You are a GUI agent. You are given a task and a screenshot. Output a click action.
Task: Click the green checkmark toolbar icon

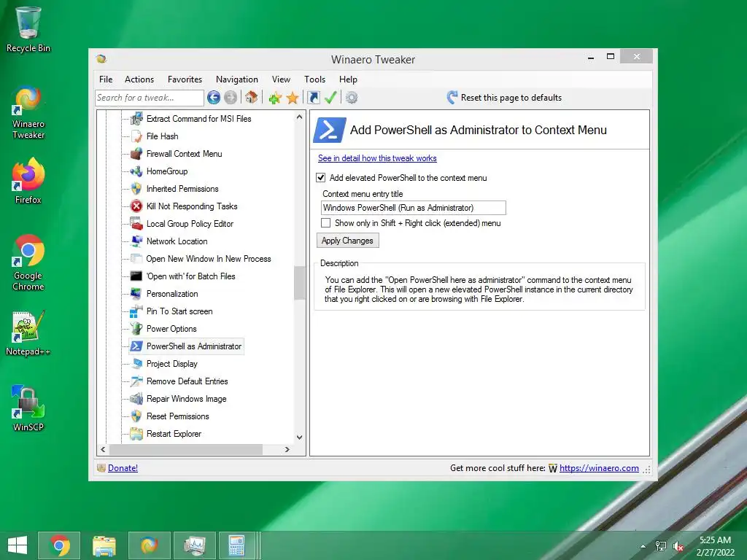pos(330,98)
